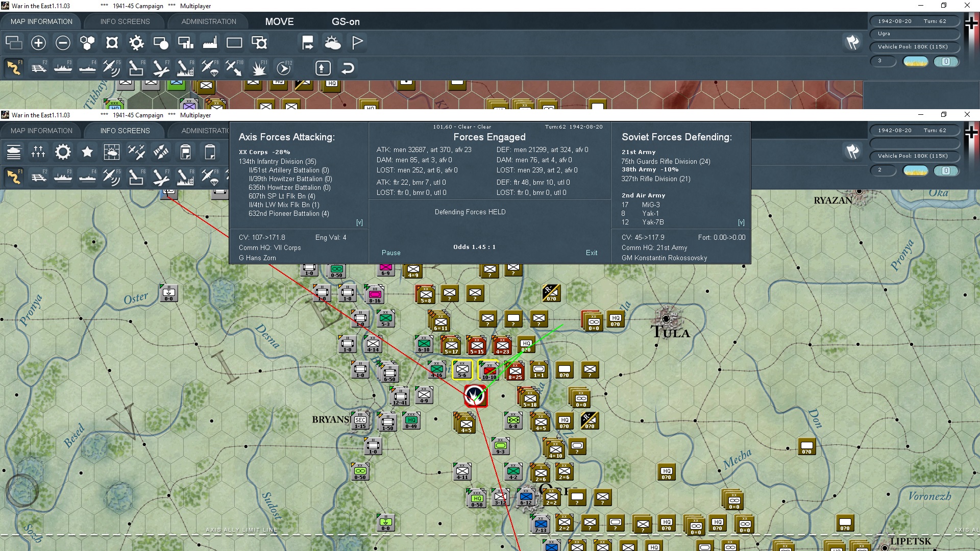This screenshot has height=551, width=980.
Task: Click stacked windows icon in upper window toolbar
Action: click(x=14, y=43)
